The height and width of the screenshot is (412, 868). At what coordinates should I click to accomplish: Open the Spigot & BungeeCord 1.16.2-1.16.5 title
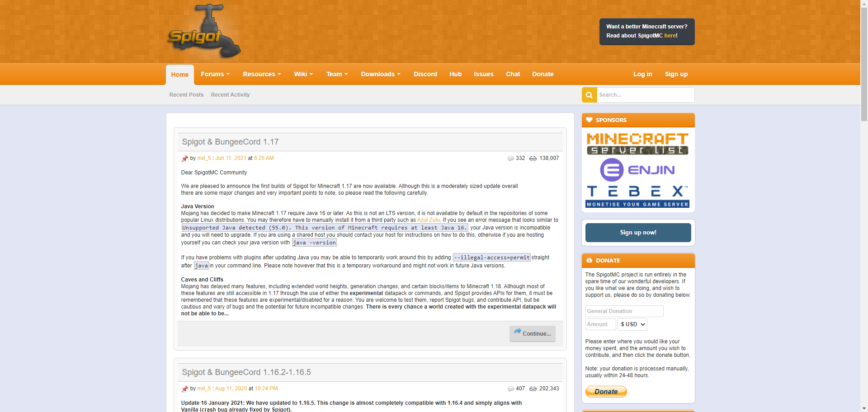(246, 372)
